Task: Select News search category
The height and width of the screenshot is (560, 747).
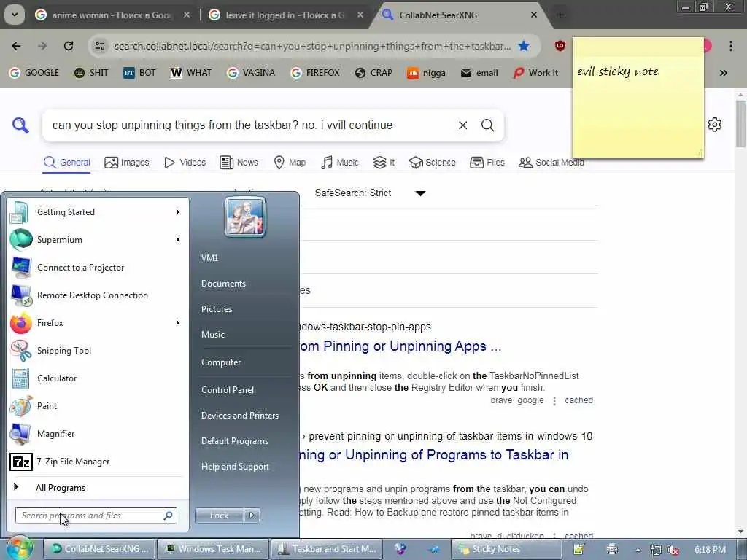Action: click(x=239, y=163)
